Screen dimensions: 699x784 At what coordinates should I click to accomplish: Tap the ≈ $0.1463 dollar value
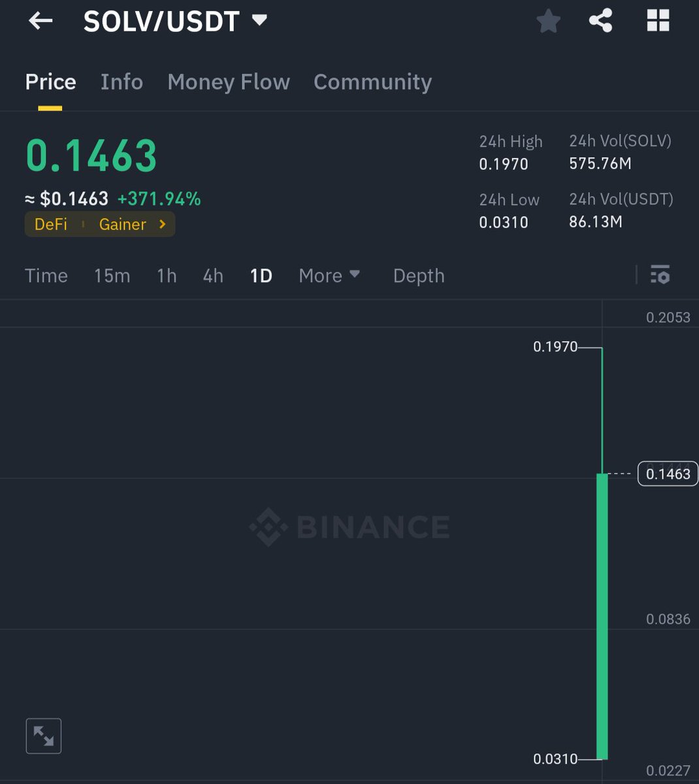coord(67,199)
